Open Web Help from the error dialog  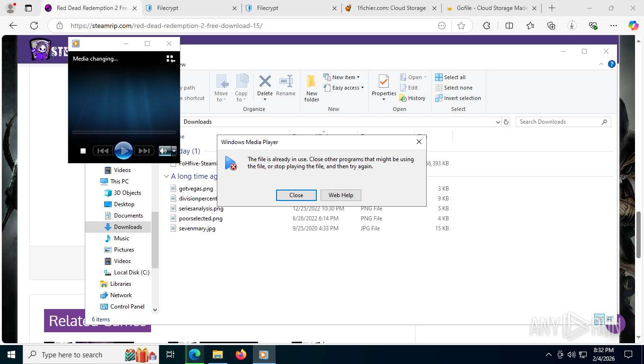[341, 195]
